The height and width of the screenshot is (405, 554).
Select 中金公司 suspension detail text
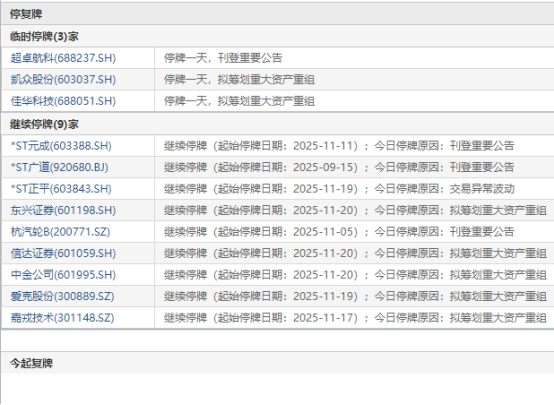click(x=355, y=275)
